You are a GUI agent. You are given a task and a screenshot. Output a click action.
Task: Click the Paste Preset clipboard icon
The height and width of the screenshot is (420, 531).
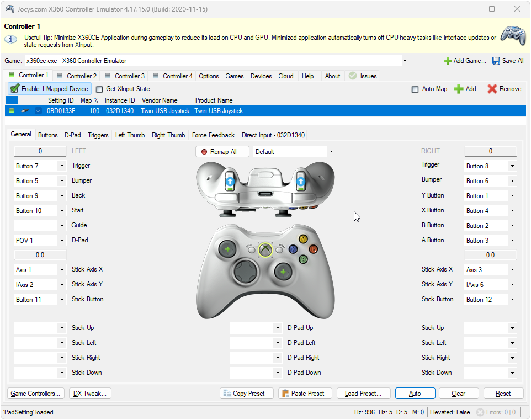point(285,394)
